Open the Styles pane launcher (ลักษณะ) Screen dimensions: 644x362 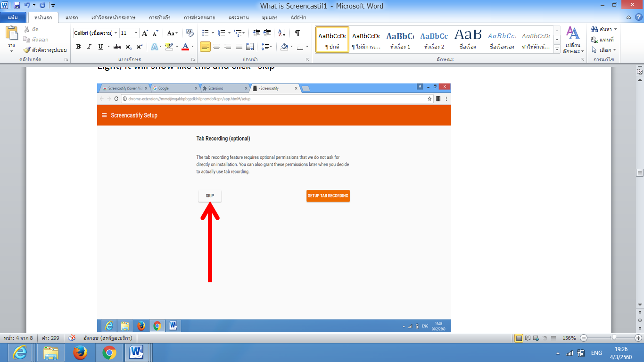(x=583, y=60)
